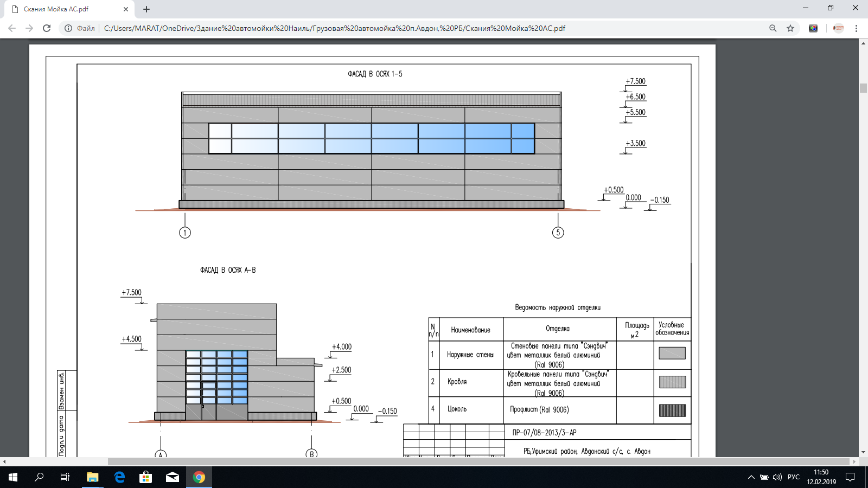Viewport: 868px width, 488px height.
Task: Expand hidden system tray icons
Action: coord(751,477)
